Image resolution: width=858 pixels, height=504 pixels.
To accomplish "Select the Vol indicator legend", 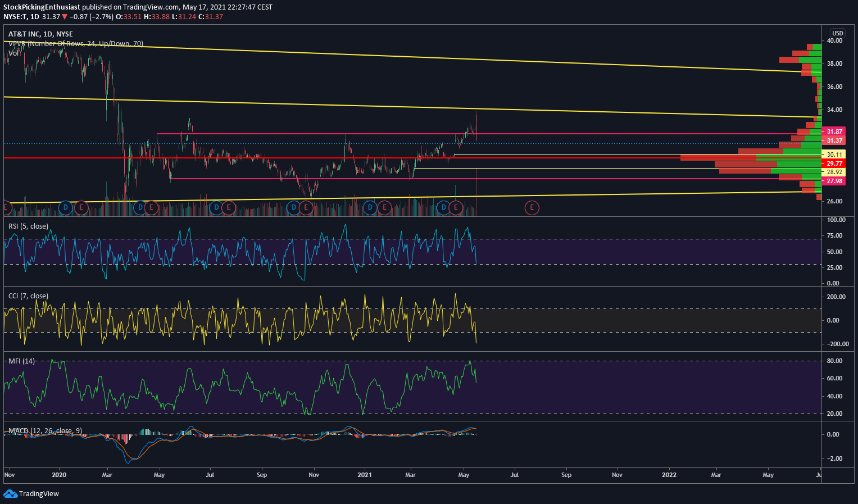I will (13, 53).
